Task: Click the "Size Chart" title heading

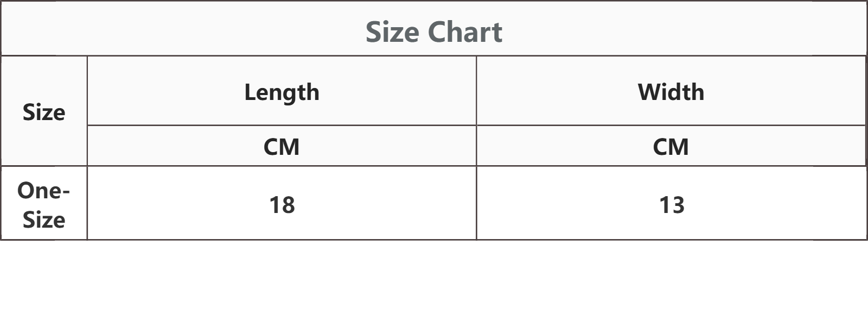Action: click(433, 32)
